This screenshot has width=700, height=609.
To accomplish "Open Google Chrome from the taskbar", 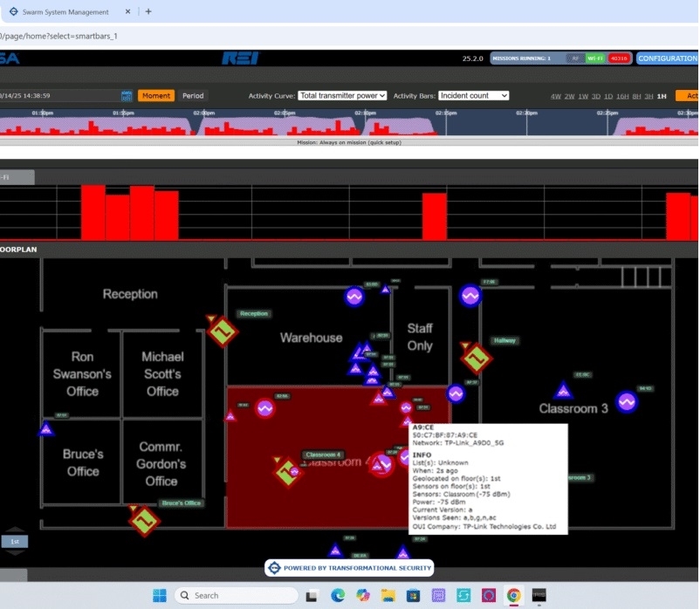I will click(513, 595).
